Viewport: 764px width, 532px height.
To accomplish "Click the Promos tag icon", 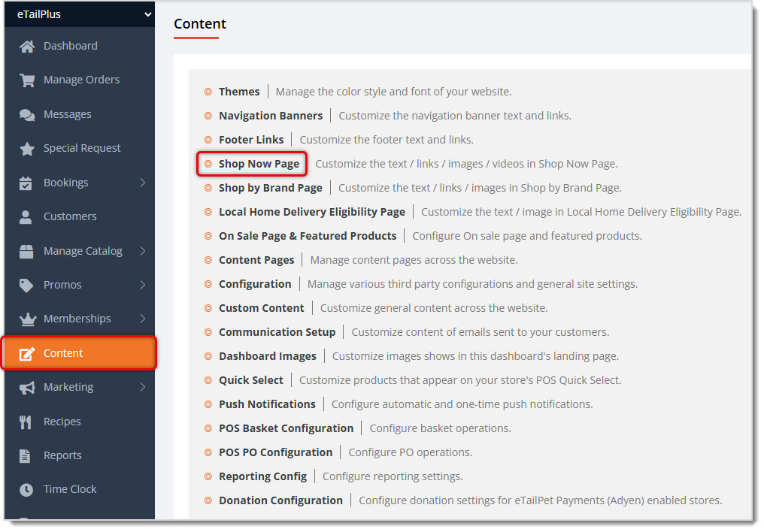I will [x=26, y=286].
